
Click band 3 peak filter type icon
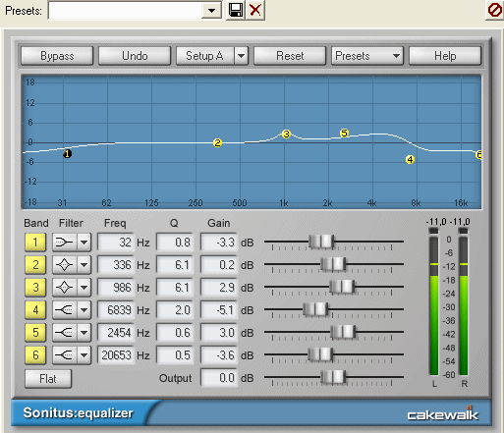click(65, 288)
